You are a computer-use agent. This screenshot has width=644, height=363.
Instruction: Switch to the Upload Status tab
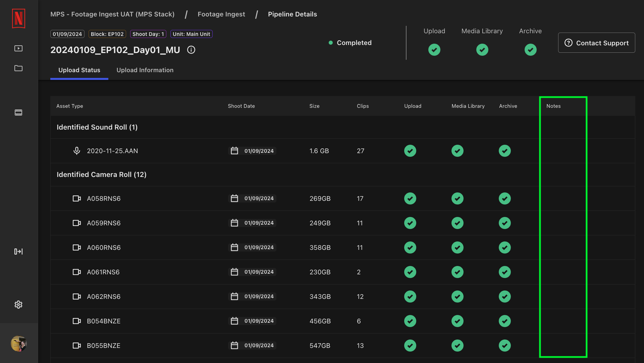tap(79, 70)
